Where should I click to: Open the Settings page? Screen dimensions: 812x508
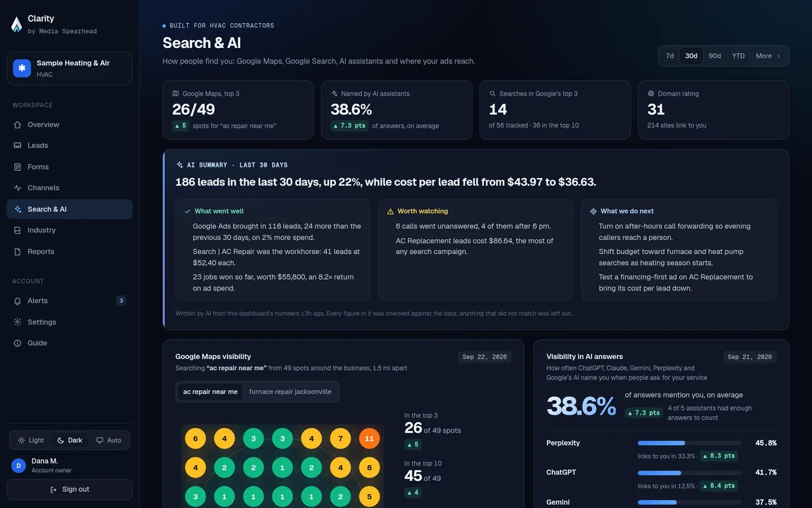[70, 322]
